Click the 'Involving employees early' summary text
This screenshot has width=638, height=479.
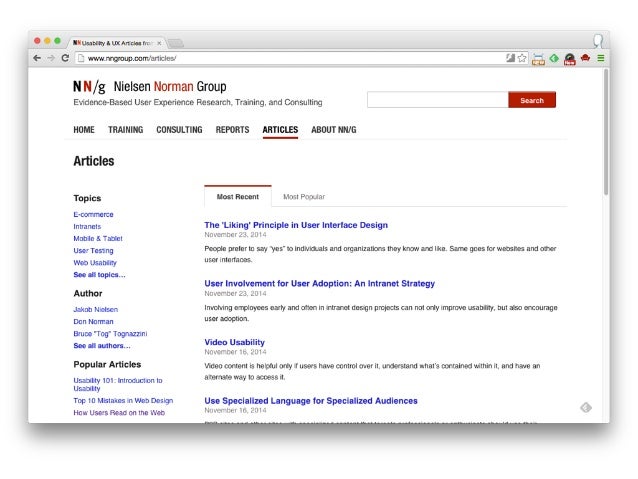coord(381,313)
